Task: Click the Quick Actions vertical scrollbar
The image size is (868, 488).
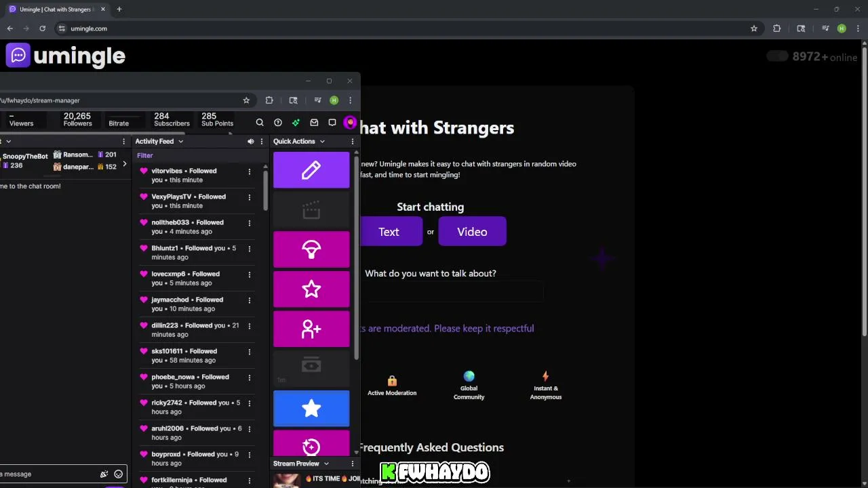Action: (x=357, y=258)
